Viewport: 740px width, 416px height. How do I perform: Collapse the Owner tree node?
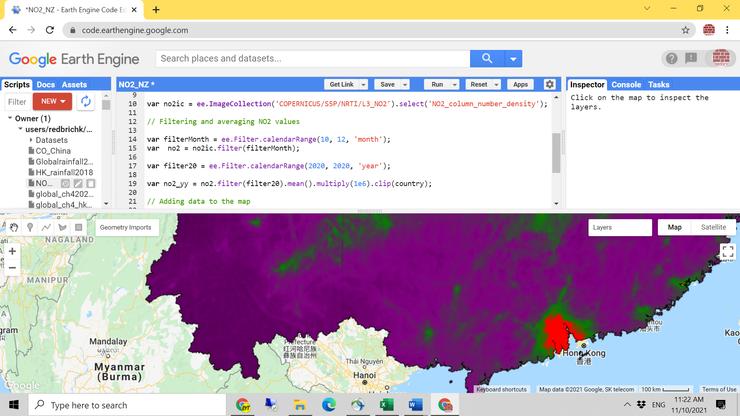(8, 119)
